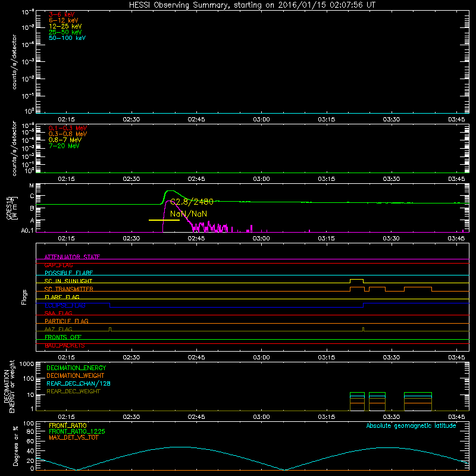Image resolution: width=476 pixels, height=476 pixels.
Task: Click the A0.1 tick label on GOES axis
Action: pyautogui.click(x=27, y=231)
